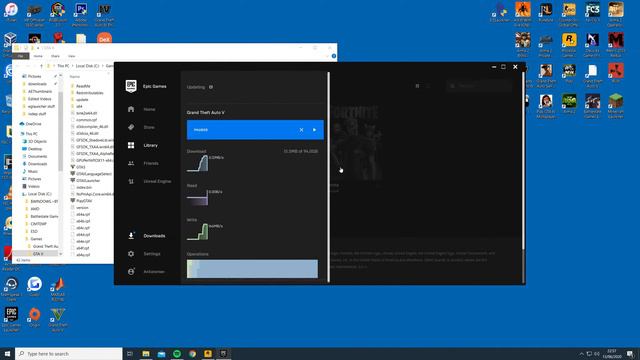Click the Downloads arrow icon in the Epic sidebar
The image size is (640, 360).
pos(131,236)
